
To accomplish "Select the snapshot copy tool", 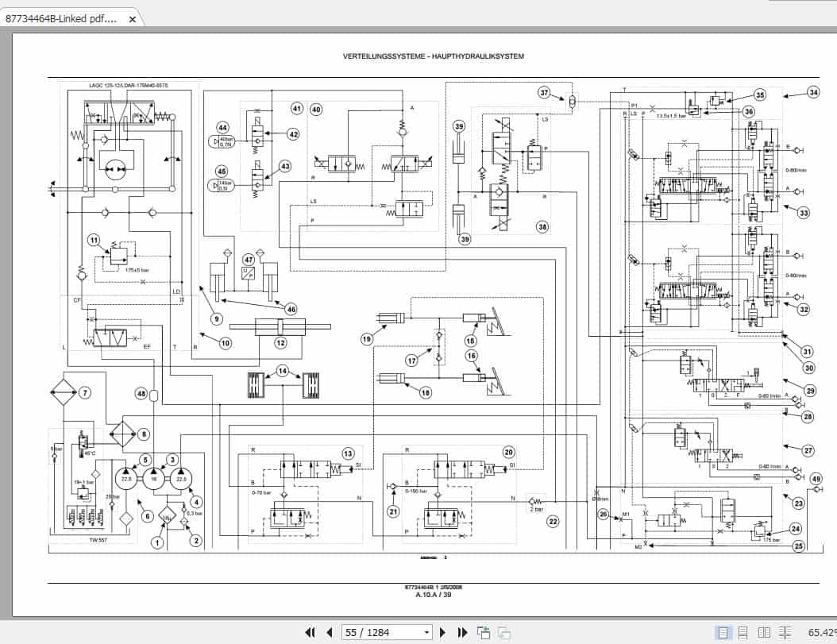I will tap(484, 632).
